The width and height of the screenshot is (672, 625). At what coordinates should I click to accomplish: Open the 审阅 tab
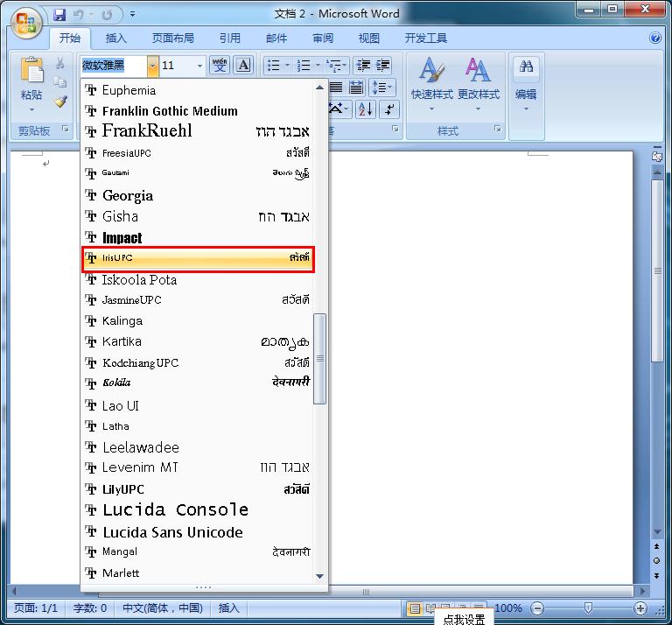pos(323,39)
